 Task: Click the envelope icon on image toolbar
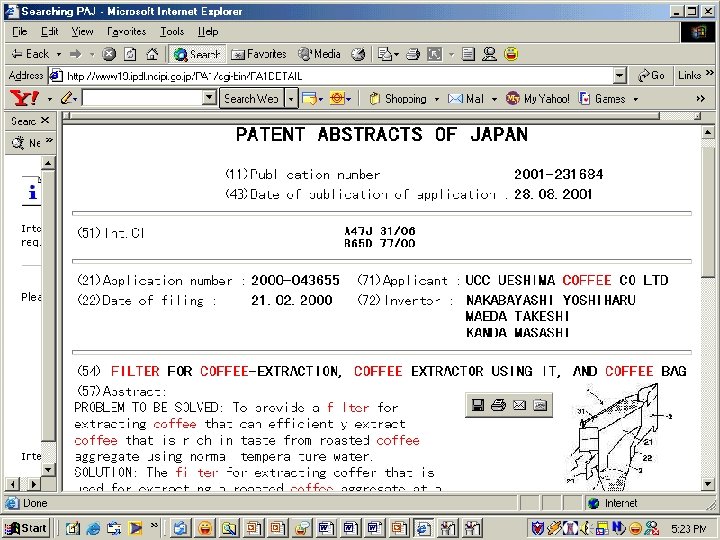pos(519,405)
